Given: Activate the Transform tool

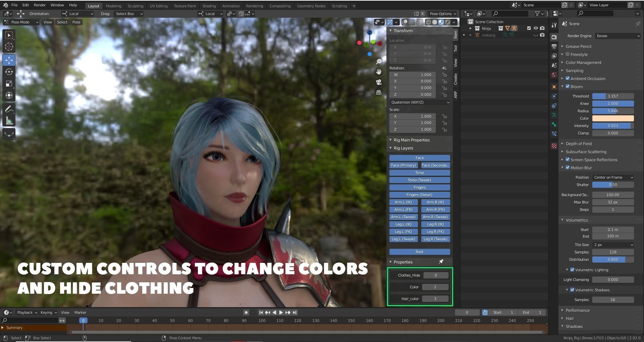Looking at the screenshot, I should [x=9, y=95].
